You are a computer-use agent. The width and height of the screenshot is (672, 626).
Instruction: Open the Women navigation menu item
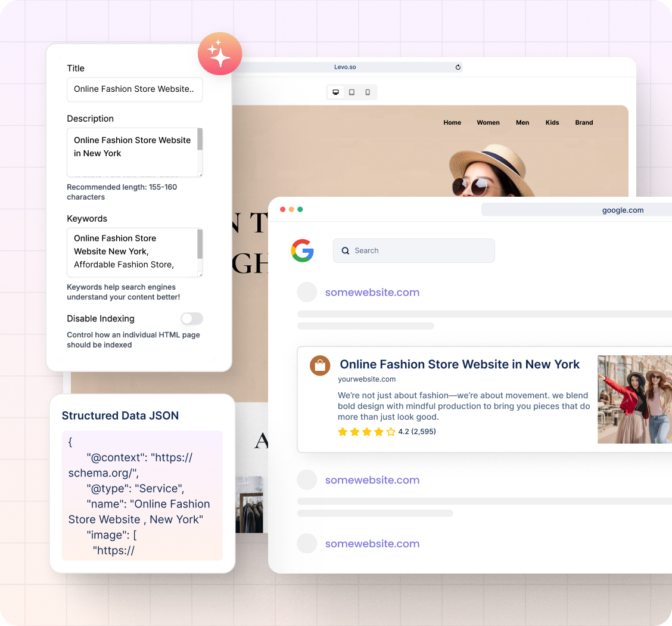pos(488,123)
